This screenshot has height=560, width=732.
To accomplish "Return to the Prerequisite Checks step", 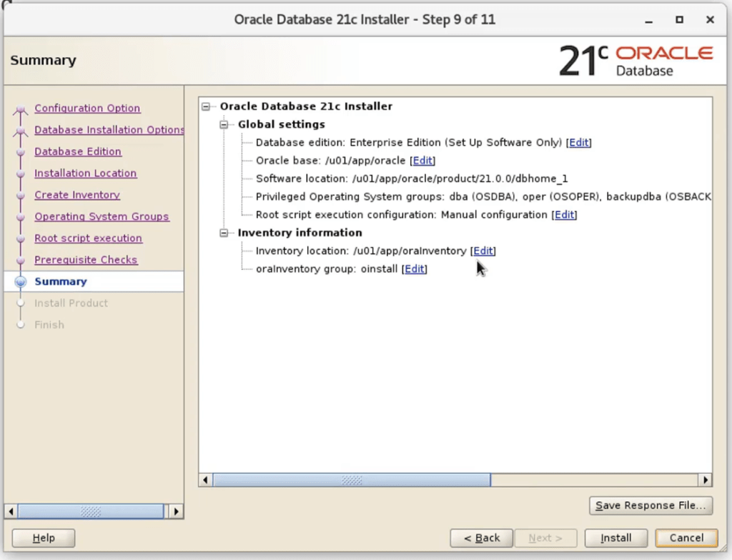I will coord(86,260).
